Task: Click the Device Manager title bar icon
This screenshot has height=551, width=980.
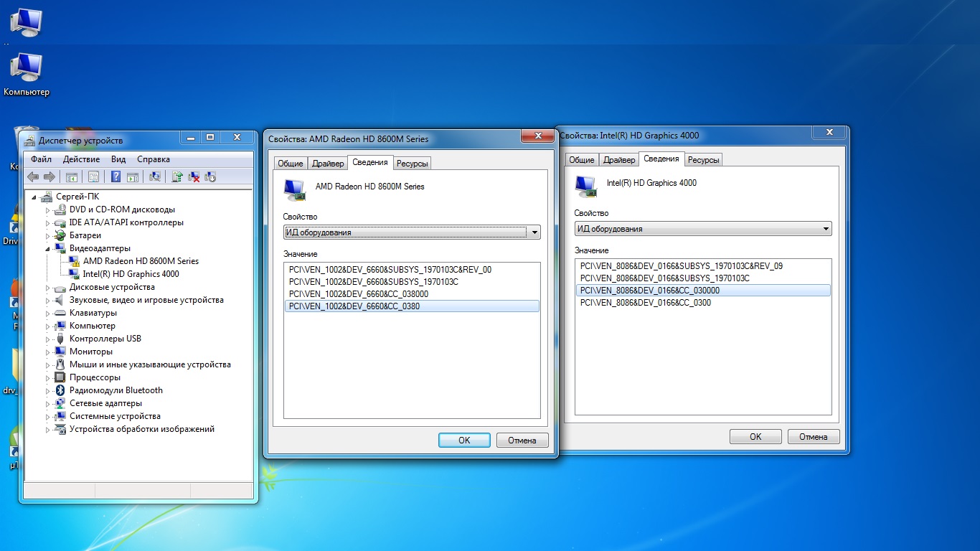Action: 30,140
